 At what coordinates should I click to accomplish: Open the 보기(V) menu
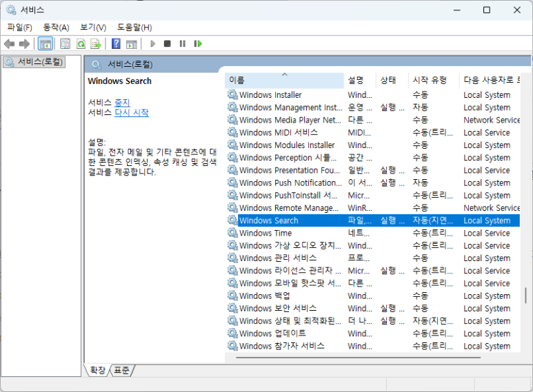[x=93, y=27]
